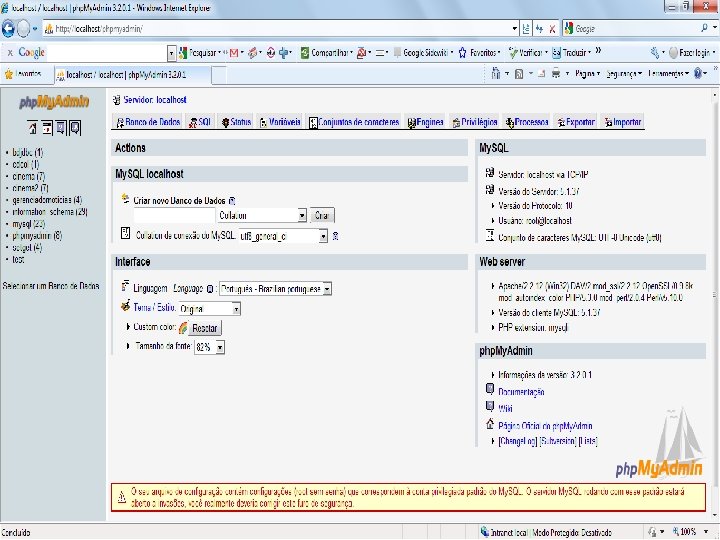
Task: Open the Banco de Dados tab
Action: pyautogui.click(x=147, y=122)
